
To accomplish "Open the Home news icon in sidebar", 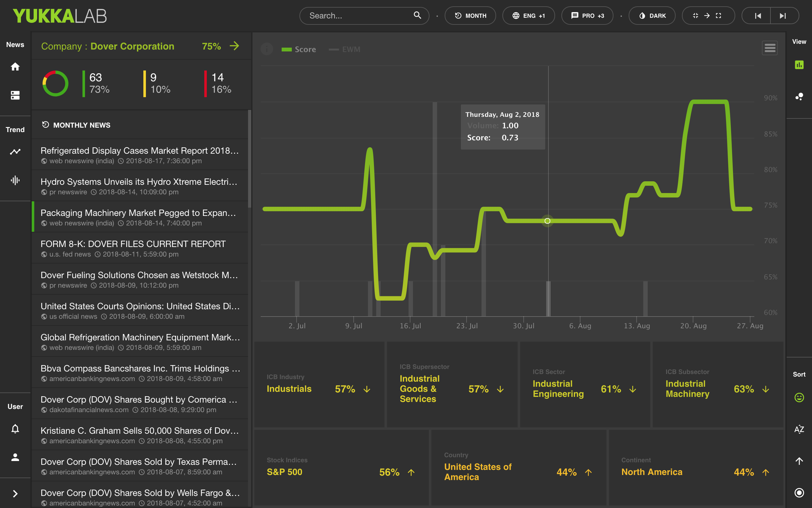I will 15,67.
